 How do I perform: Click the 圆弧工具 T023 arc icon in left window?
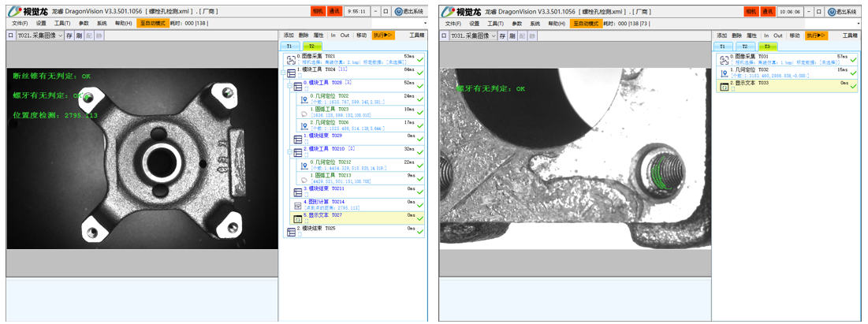click(304, 113)
